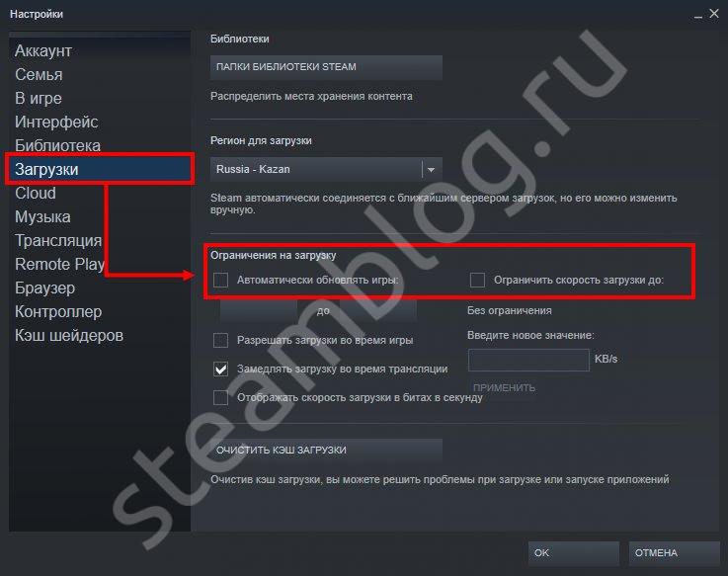Click ПАПКИ БИБЛИОТЕКИ STEAM button
728x576 pixels.
326,67
